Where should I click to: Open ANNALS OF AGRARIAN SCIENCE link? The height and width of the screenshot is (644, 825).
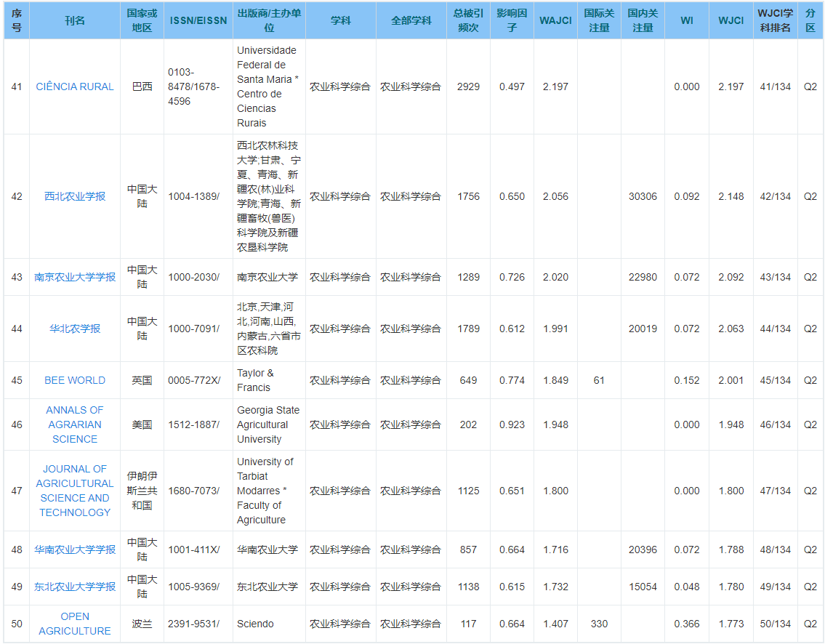(75, 424)
